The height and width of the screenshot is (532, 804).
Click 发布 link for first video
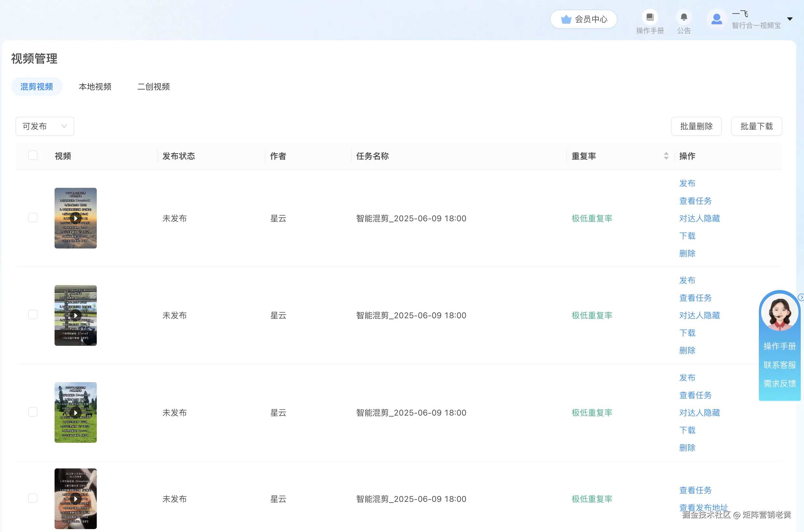coord(687,183)
